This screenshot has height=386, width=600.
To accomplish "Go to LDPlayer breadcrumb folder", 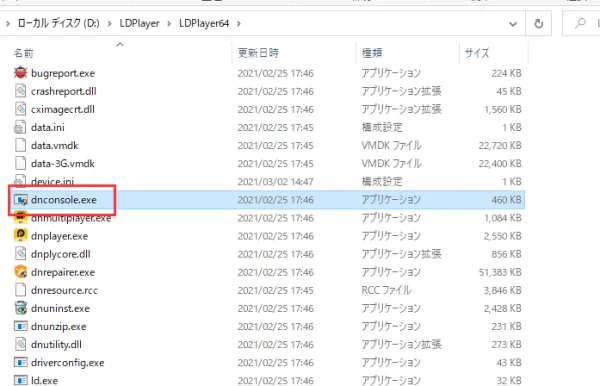I will coord(139,23).
